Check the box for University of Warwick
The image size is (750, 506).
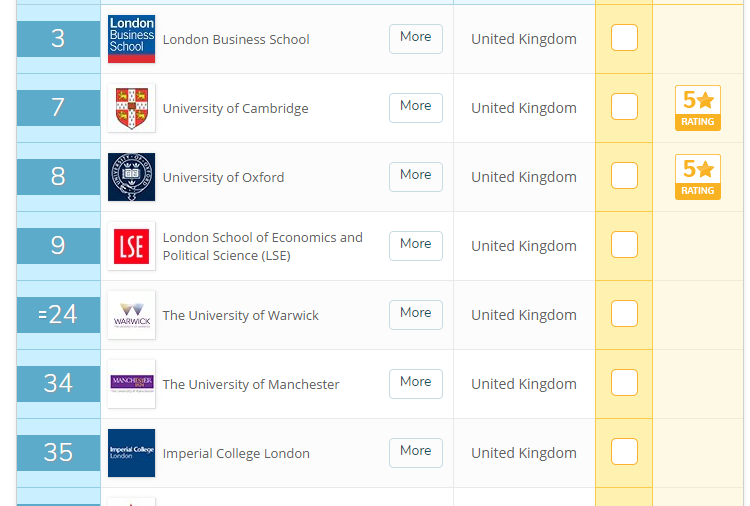click(x=624, y=314)
